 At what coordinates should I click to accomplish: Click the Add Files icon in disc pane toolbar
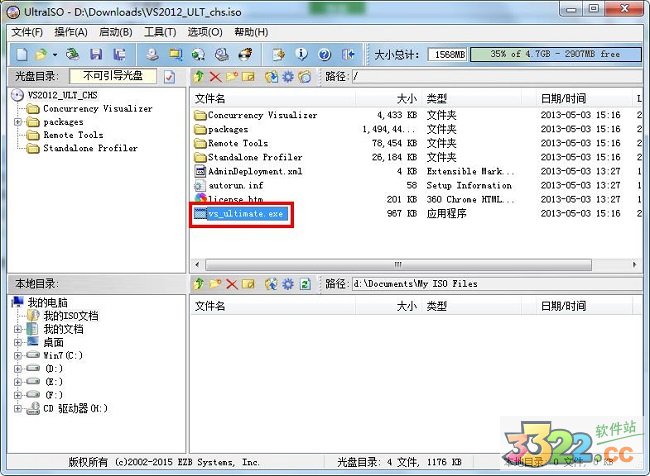tap(272, 76)
